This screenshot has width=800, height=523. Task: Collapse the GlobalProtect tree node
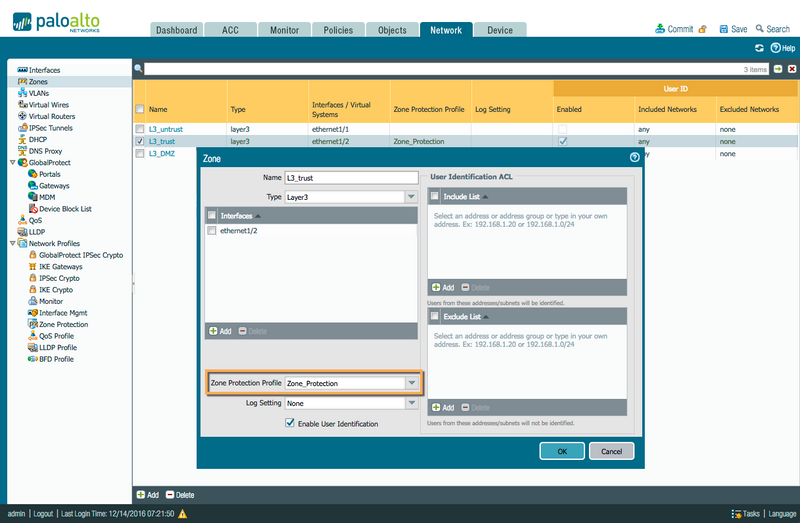point(13,162)
